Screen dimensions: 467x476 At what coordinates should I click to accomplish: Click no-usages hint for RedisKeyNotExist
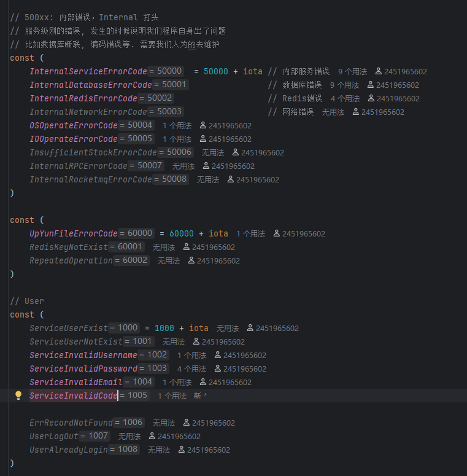164,248
